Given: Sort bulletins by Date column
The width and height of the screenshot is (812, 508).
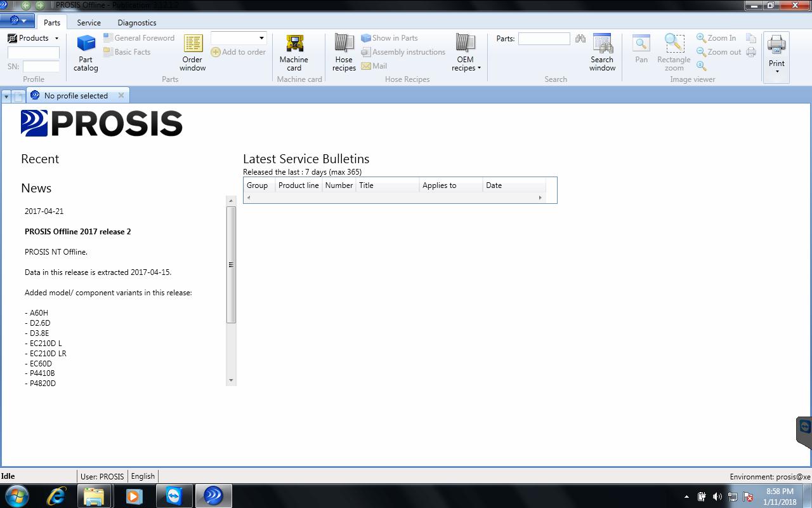Looking at the screenshot, I should pyautogui.click(x=514, y=185).
